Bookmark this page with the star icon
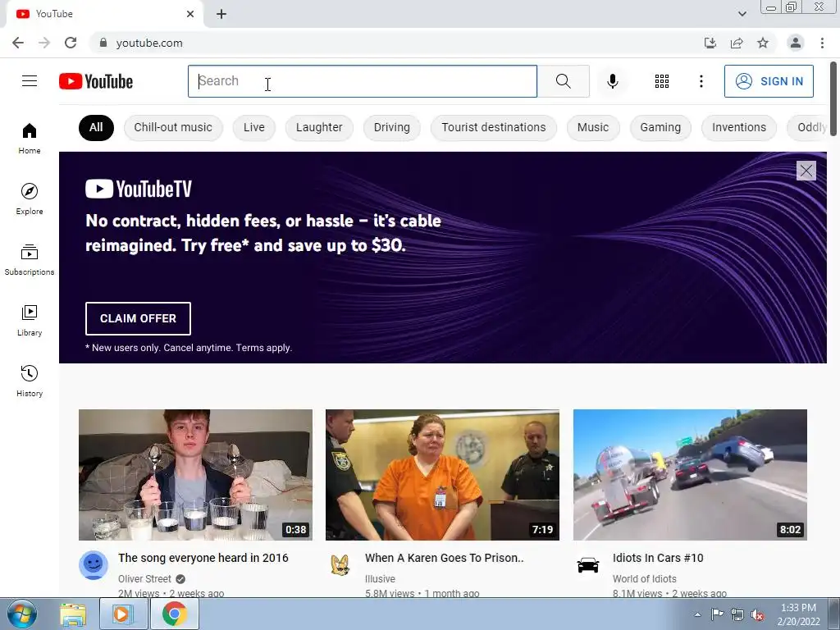The width and height of the screenshot is (840, 630). [763, 43]
